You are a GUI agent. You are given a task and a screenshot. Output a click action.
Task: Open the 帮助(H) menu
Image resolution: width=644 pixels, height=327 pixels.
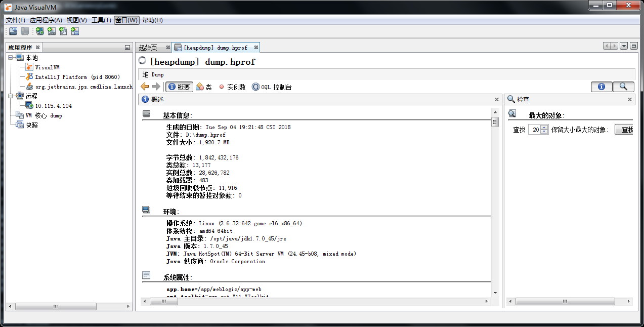[152, 20]
